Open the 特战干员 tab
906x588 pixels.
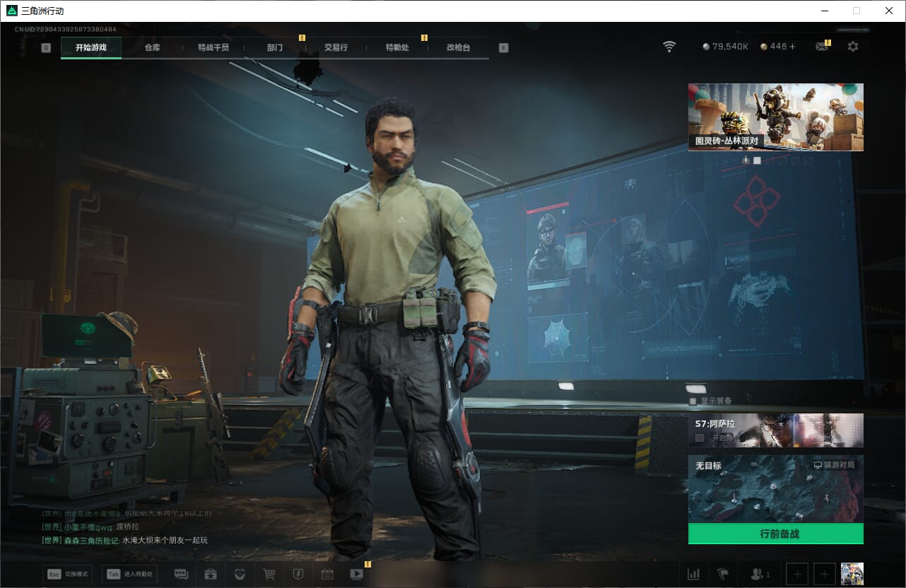[x=213, y=48]
